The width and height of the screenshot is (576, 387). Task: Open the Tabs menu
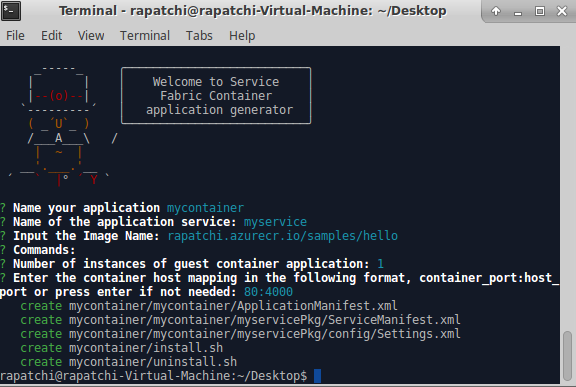(199, 36)
